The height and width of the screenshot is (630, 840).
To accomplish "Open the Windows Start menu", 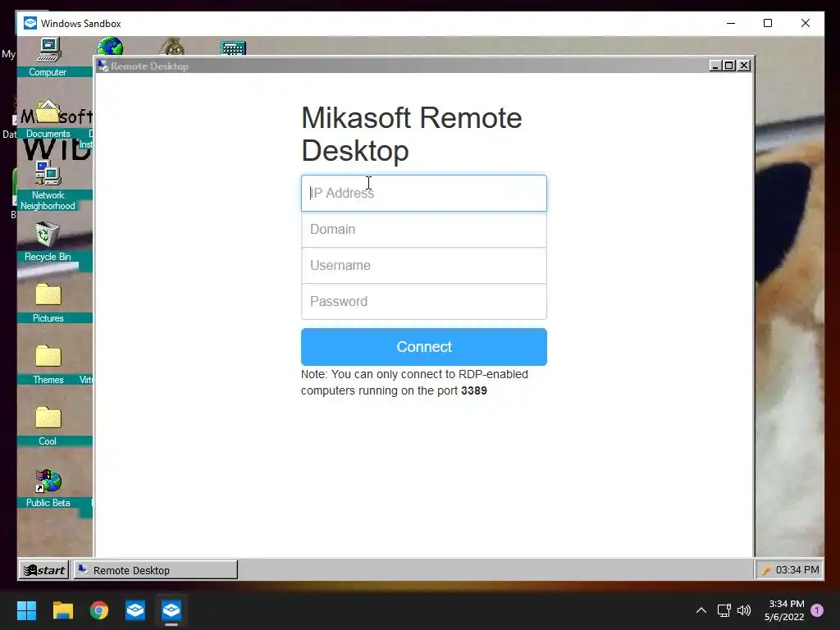I will tap(26, 610).
